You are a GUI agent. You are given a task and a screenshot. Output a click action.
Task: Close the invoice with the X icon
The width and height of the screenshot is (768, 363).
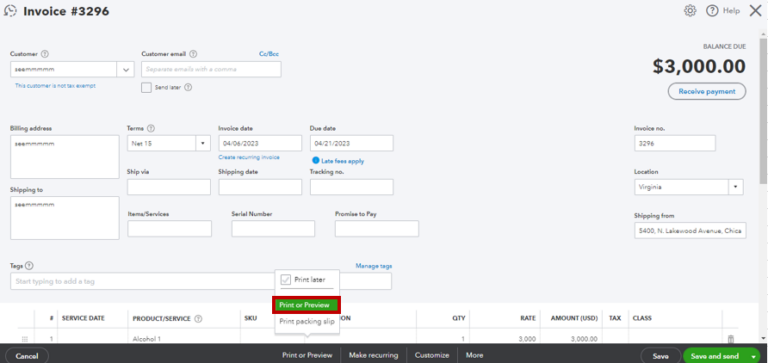755,11
